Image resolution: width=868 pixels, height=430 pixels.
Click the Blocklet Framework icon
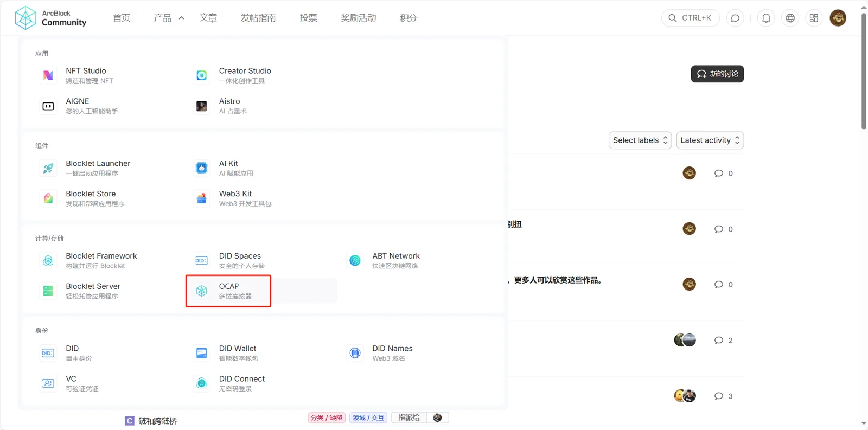pyautogui.click(x=48, y=260)
